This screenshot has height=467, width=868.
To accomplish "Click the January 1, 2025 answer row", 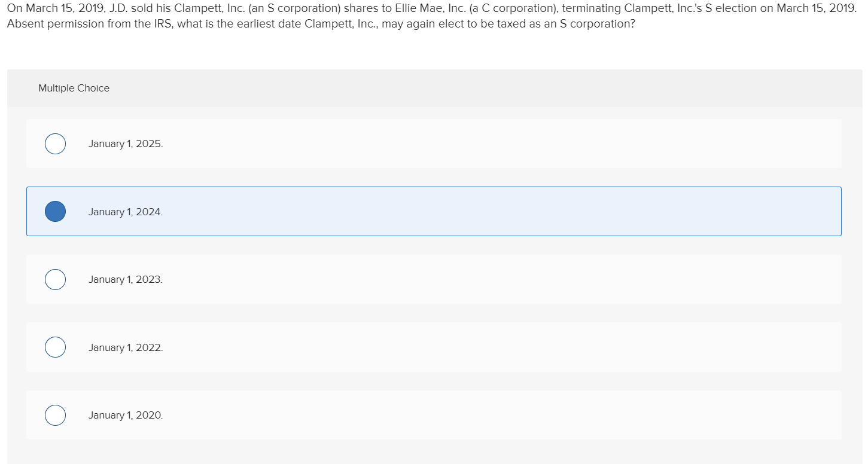I will pyautogui.click(x=419, y=144).
